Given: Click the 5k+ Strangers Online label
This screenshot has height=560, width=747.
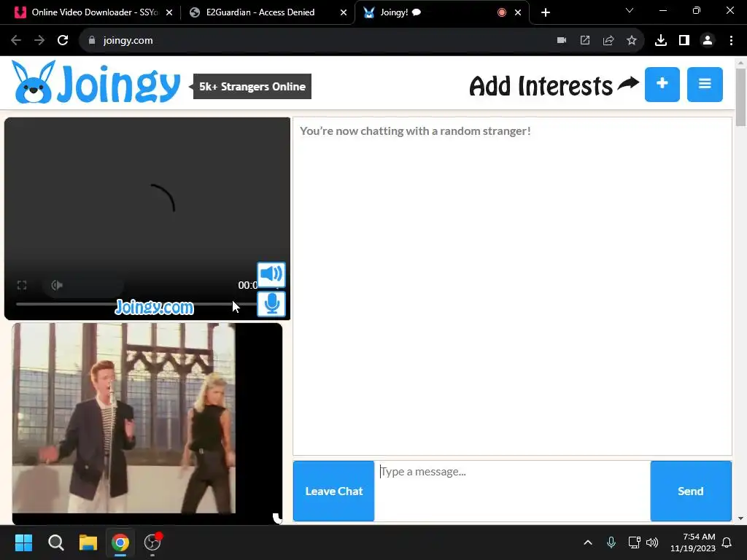Looking at the screenshot, I should pos(252,87).
